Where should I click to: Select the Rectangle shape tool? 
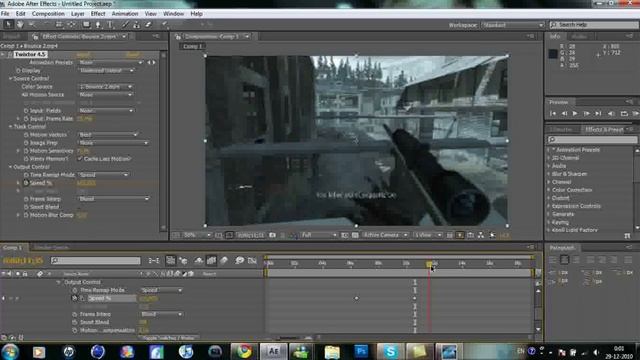coord(86,24)
